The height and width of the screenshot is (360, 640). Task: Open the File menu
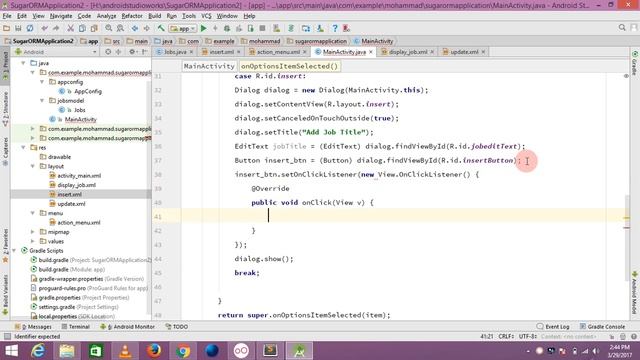pyautogui.click(x=7, y=16)
